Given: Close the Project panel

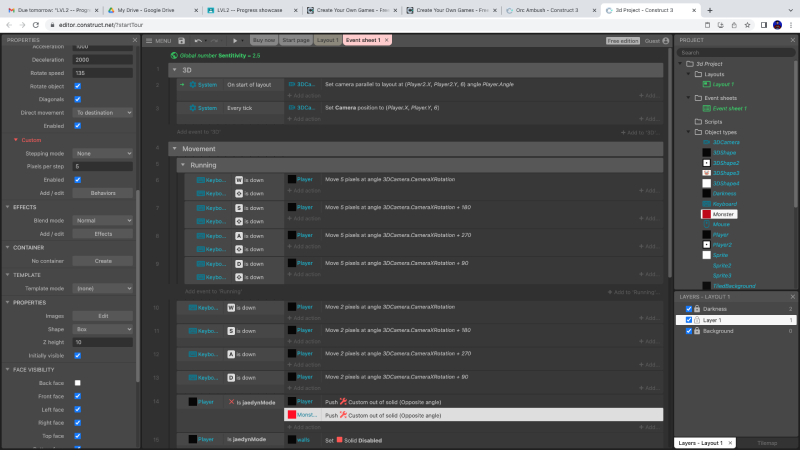Looking at the screenshot, I should click(x=792, y=40).
